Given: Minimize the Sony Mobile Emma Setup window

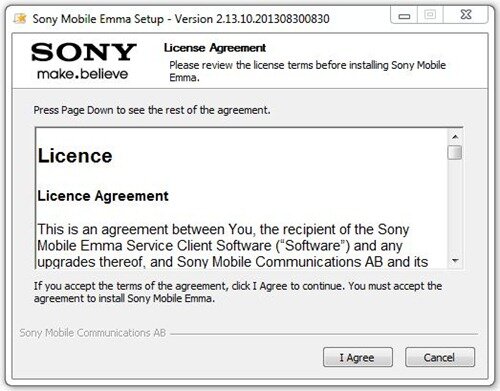Looking at the screenshot, I should (404, 15).
